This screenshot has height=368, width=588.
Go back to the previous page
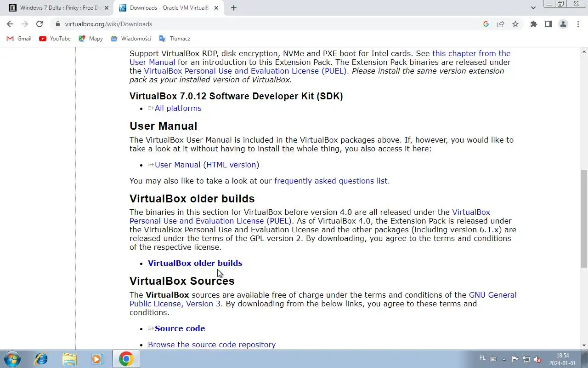pos(10,24)
